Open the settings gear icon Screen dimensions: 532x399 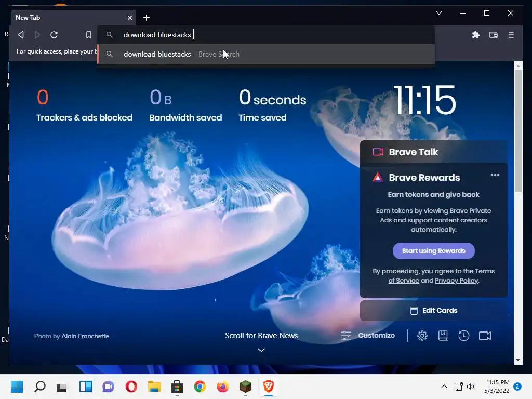pyautogui.click(x=422, y=336)
